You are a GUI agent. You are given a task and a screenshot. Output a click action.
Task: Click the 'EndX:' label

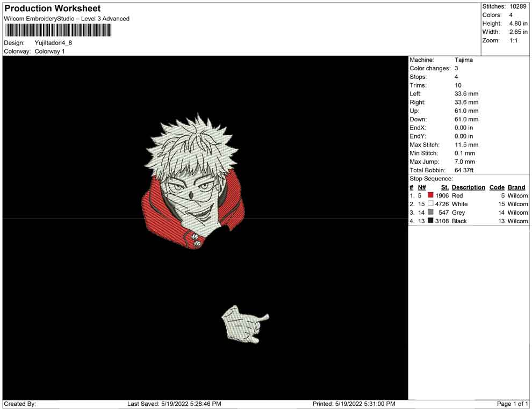point(418,128)
